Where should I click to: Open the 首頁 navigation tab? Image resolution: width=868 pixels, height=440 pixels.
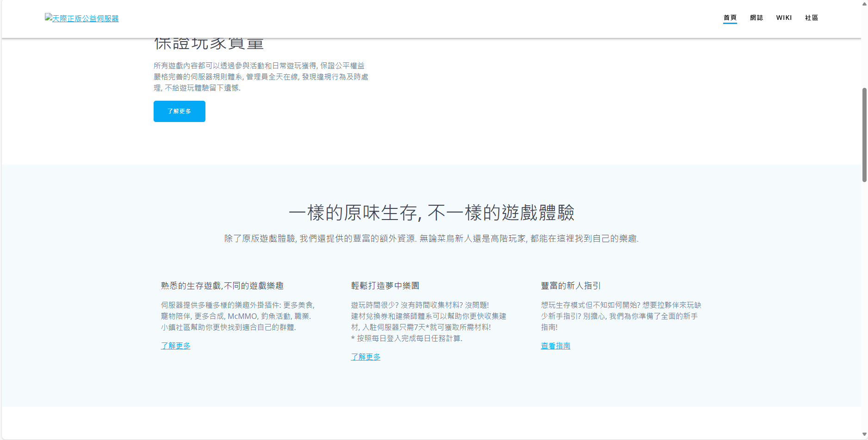pyautogui.click(x=730, y=18)
